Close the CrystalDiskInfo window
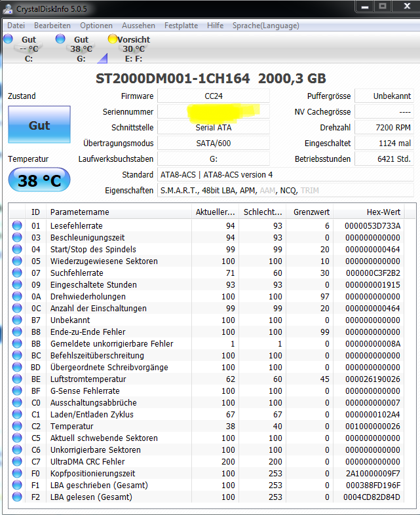The image size is (420, 515). click(407, 7)
